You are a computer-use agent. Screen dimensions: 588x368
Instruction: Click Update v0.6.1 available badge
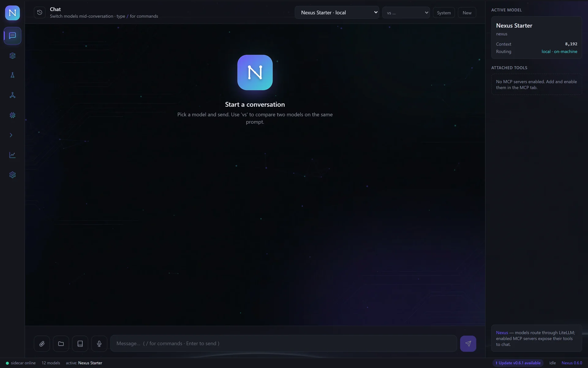pyautogui.click(x=518, y=363)
